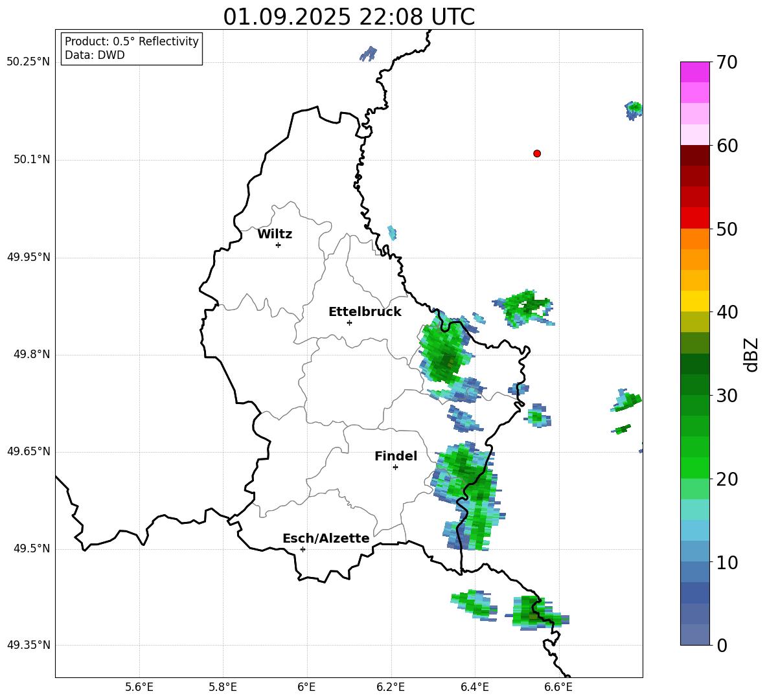Click the 49.95°N latitude label
767x700 pixels.
click(29, 256)
